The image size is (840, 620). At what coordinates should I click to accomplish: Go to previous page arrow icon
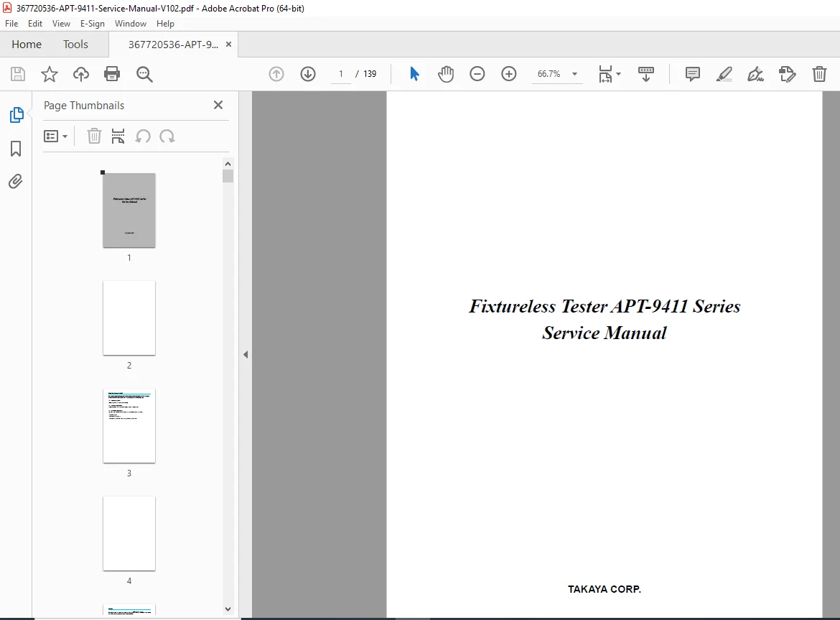coord(276,74)
